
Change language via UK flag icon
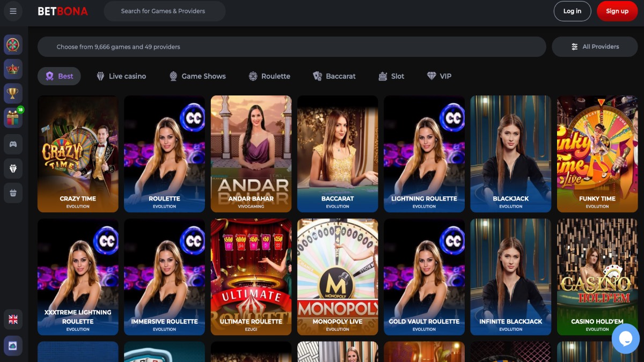pyautogui.click(x=13, y=320)
